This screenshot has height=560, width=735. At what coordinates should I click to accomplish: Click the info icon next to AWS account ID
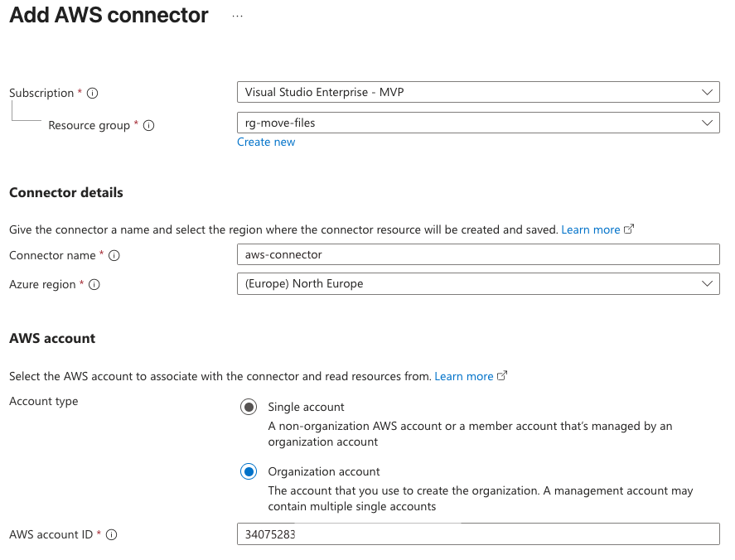pos(112,535)
